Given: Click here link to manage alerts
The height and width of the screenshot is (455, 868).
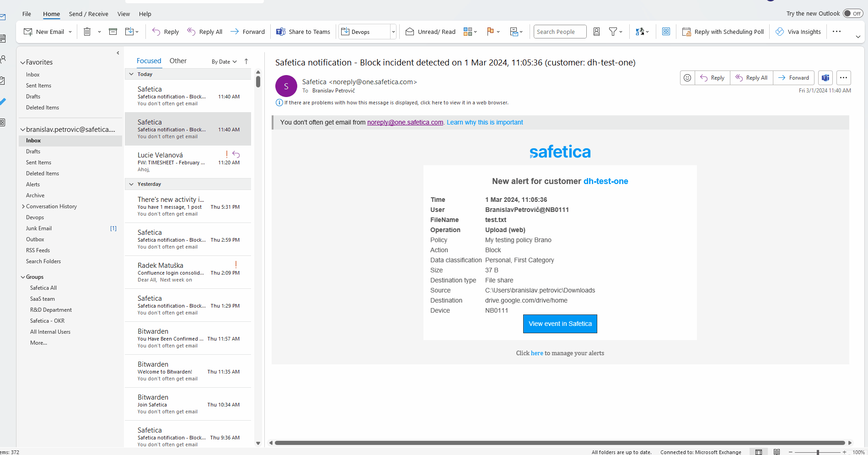Looking at the screenshot, I should click(537, 353).
